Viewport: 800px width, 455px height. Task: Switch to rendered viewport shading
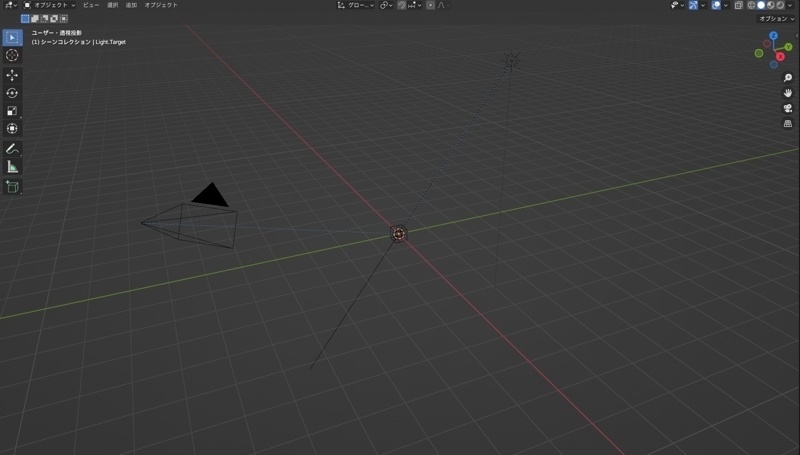(x=780, y=5)
